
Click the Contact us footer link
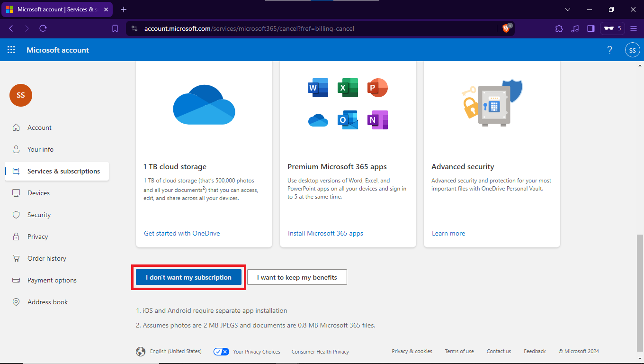tap(499, 351)
